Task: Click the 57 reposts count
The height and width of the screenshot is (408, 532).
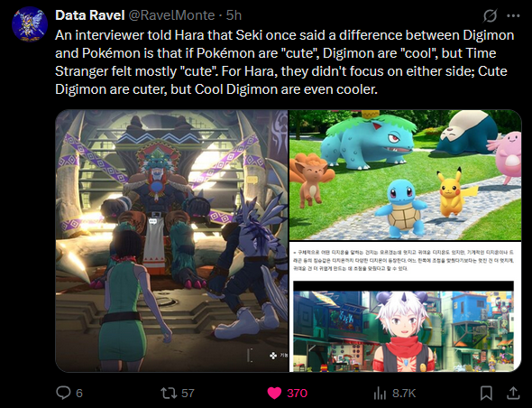Action: pos(188,393)
